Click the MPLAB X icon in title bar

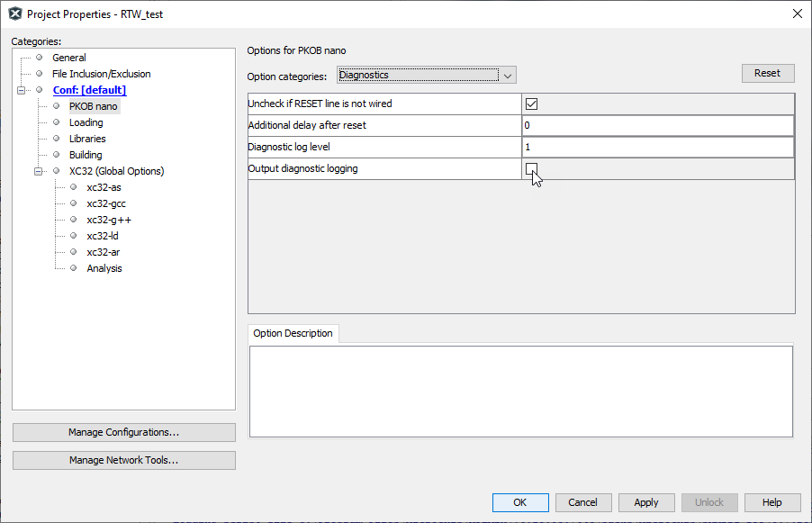click(x=14, y=14)
